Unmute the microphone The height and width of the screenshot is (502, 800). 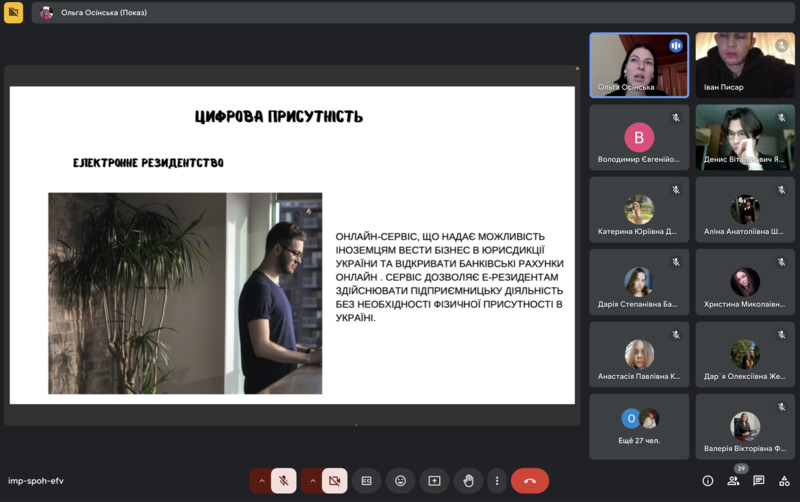[x=283, y=481]
